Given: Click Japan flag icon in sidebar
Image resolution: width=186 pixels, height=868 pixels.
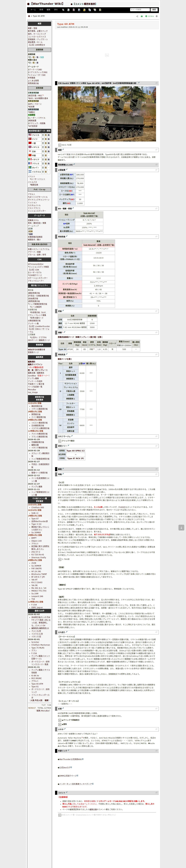Looking at the screenshot, I should (x=30, y=151).
